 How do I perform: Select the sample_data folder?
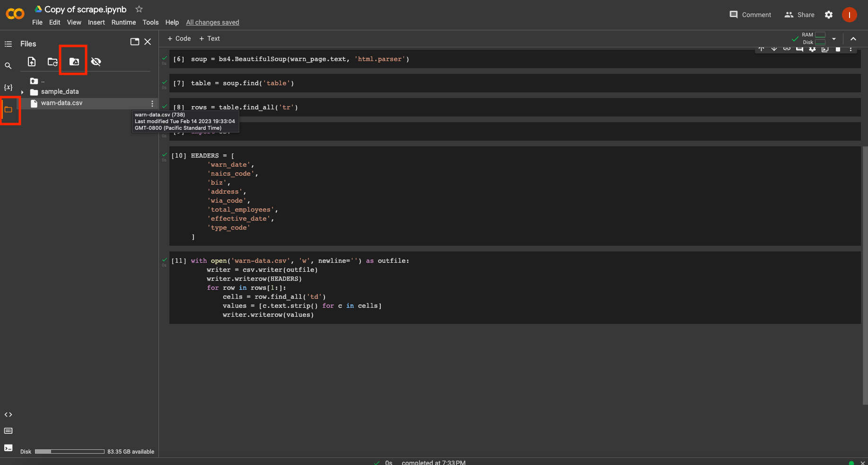(60, 92)
